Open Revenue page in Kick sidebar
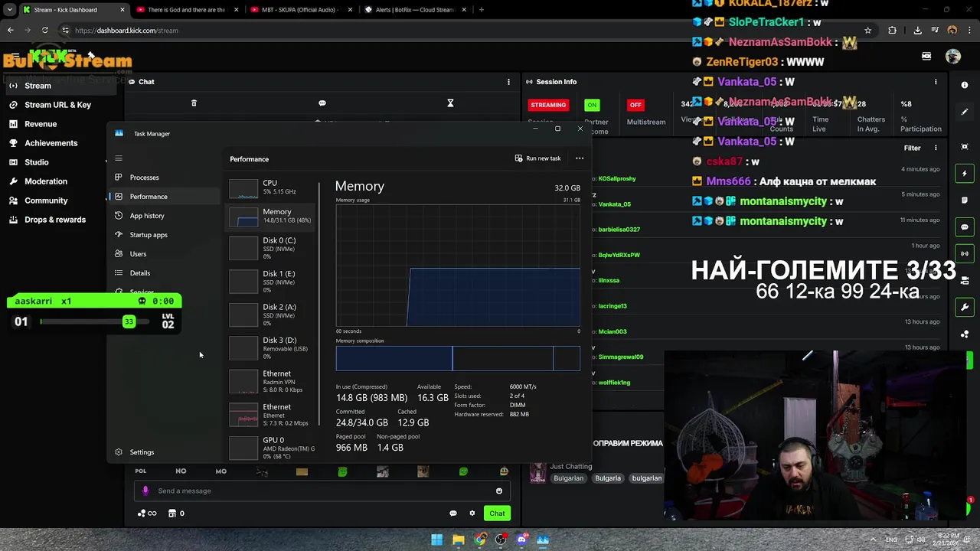Screen dimensions: 980x551 pos(41,124)
